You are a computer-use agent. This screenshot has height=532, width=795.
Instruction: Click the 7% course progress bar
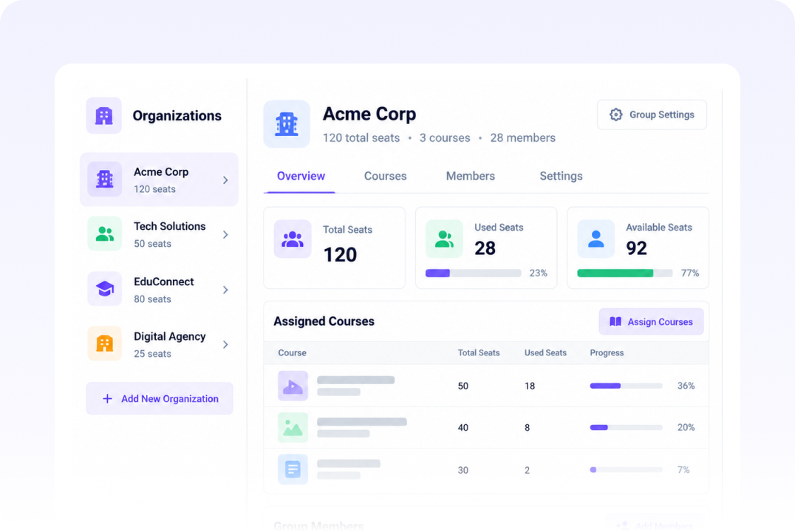pos(626,470)
